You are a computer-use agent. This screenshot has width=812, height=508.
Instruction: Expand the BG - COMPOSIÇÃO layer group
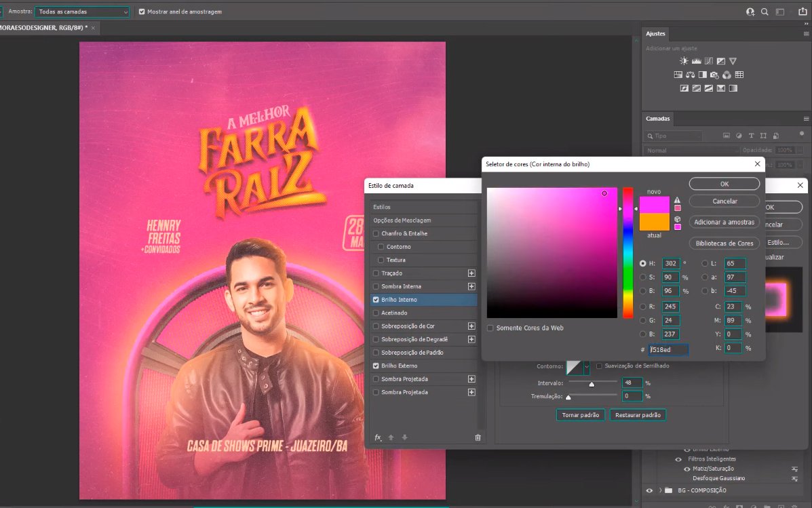(x=660, y=490)
